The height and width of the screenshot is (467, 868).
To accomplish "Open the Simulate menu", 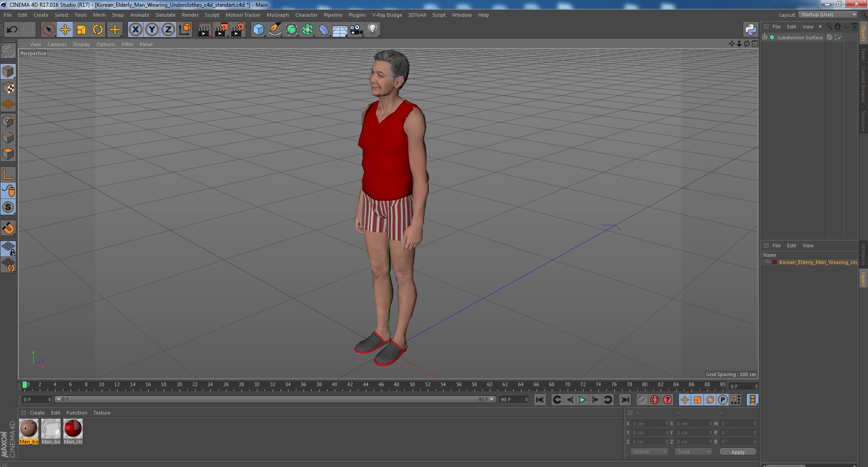I will click(165, 15).
